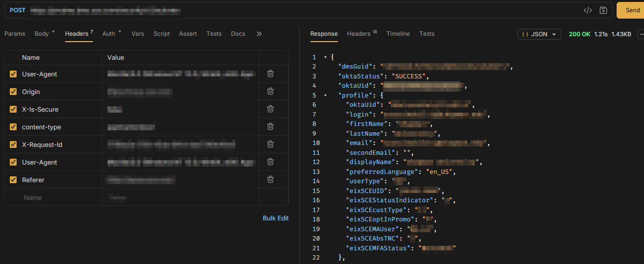Viewport: 644px width, 264px height.
Task: Remove the Referer header via trash icon
Action: 270,179
